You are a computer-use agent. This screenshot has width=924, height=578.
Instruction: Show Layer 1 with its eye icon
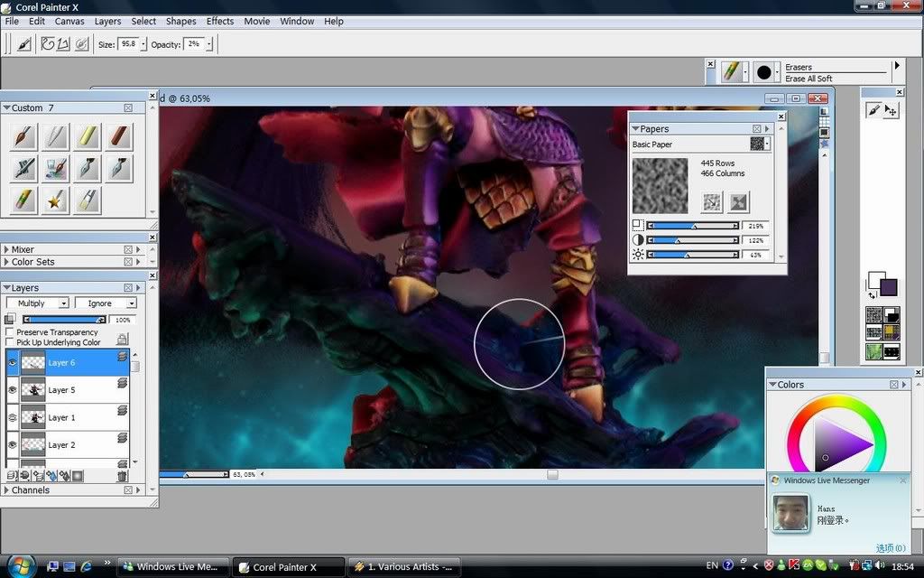click(x=13, y=417)
